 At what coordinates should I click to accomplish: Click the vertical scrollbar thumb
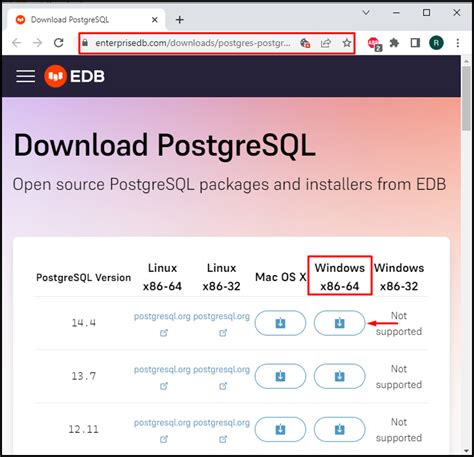pyautogui.click(x=466, y=99)
